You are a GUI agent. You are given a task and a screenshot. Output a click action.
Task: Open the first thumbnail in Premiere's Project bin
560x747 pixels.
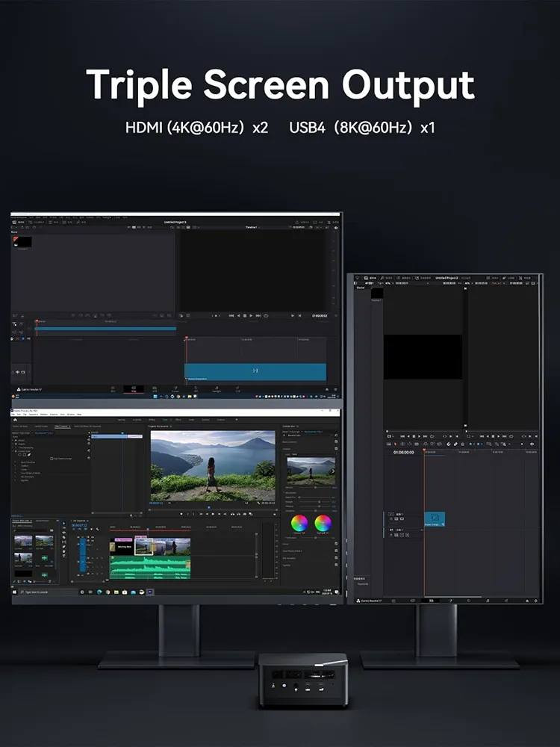(23, 541)
